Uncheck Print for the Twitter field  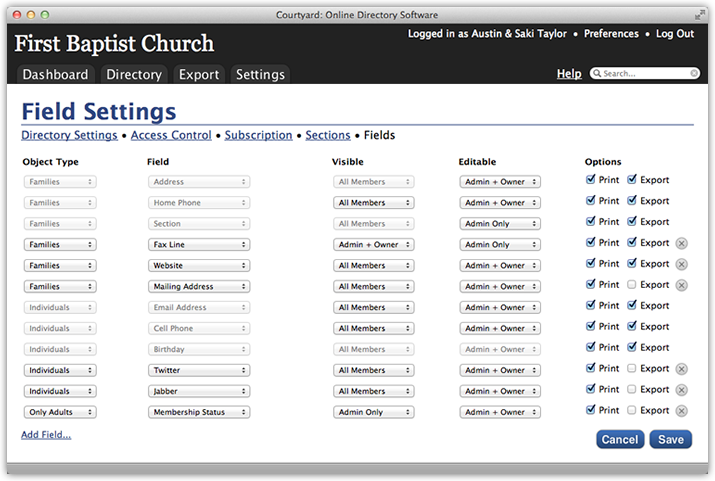point(591,368)
